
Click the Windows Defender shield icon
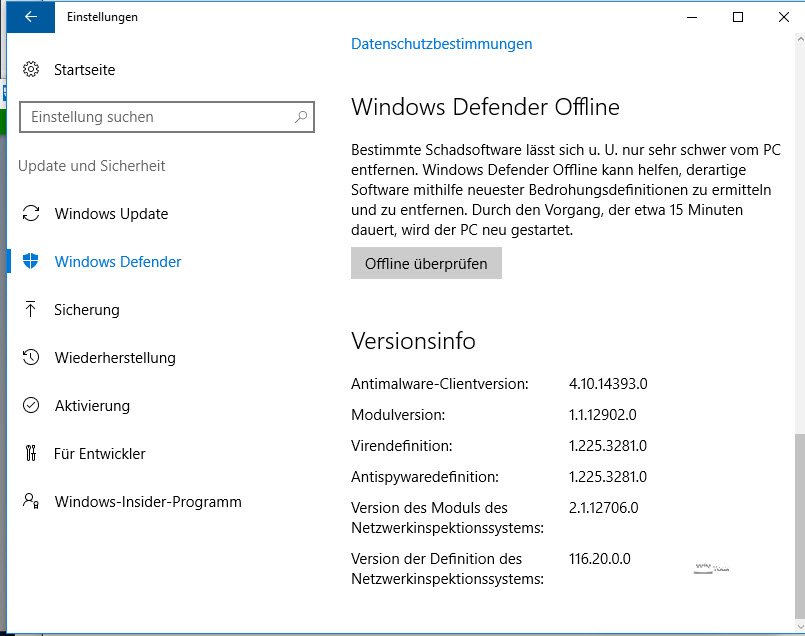coord(31,262)
